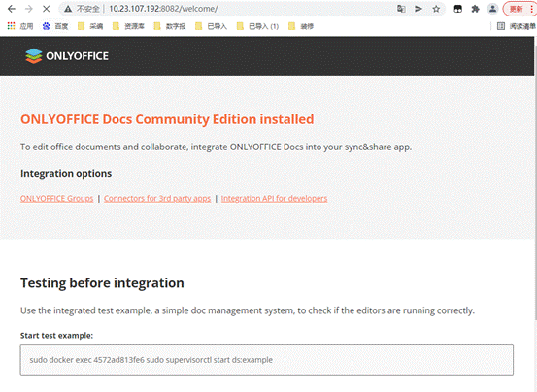Click the address bar URL 10.23.107.192:8082/welcome/

coord(163,9)
